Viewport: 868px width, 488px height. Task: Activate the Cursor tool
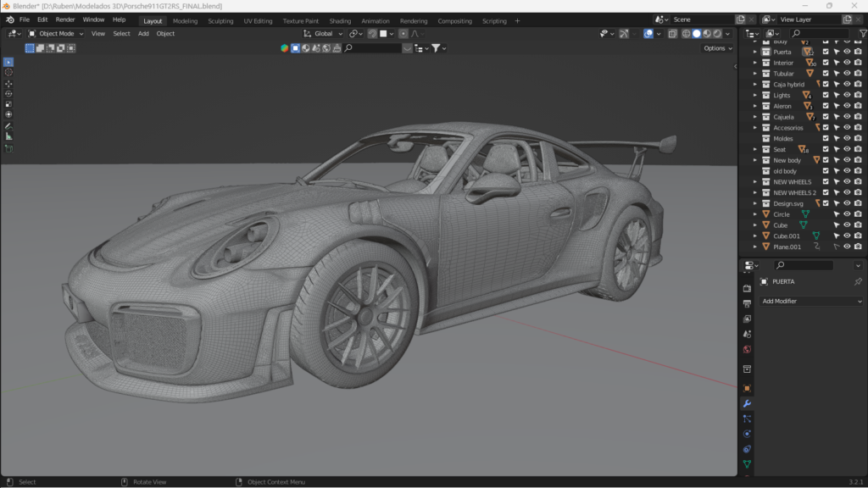pos(8,73)
